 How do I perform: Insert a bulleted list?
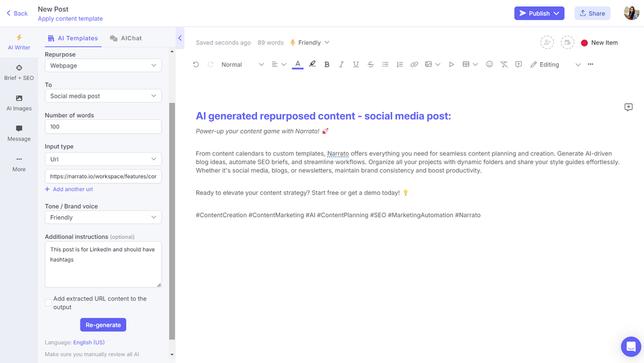point(385,64)
